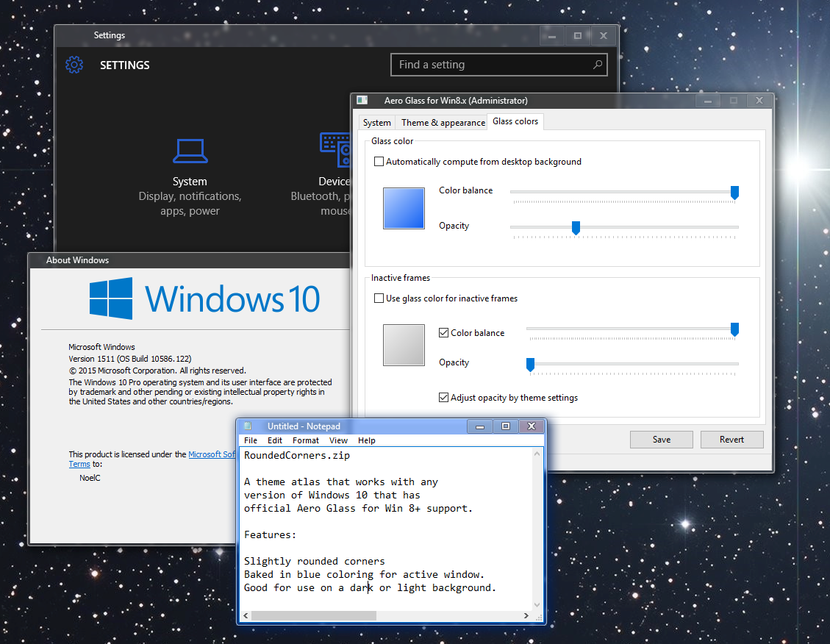Click the Aero Glass window title icon
The height and width of the screenshot is (644, 830).
tap(362, 100)
